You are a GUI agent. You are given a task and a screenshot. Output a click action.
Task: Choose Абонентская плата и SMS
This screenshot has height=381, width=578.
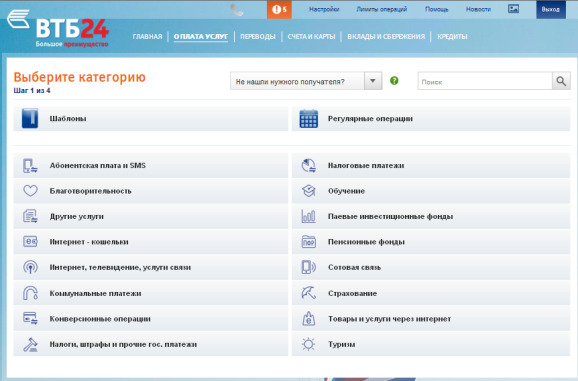(98, 165)
